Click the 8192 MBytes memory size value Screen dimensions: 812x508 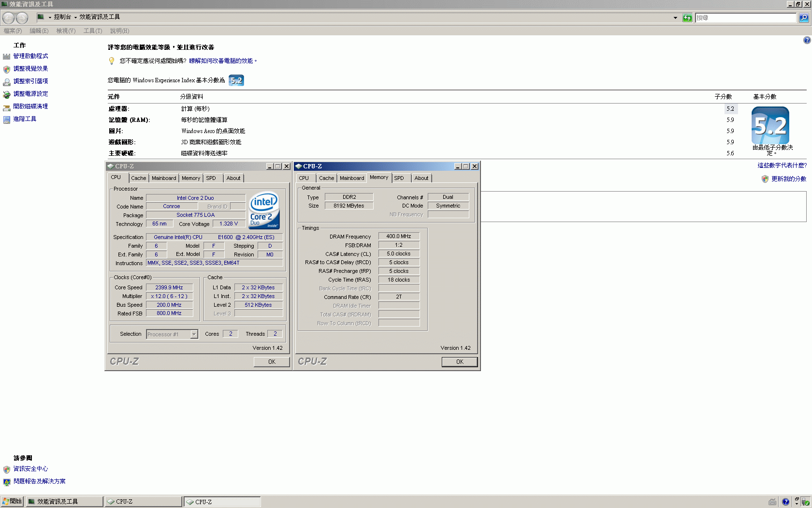coord(349,206)
